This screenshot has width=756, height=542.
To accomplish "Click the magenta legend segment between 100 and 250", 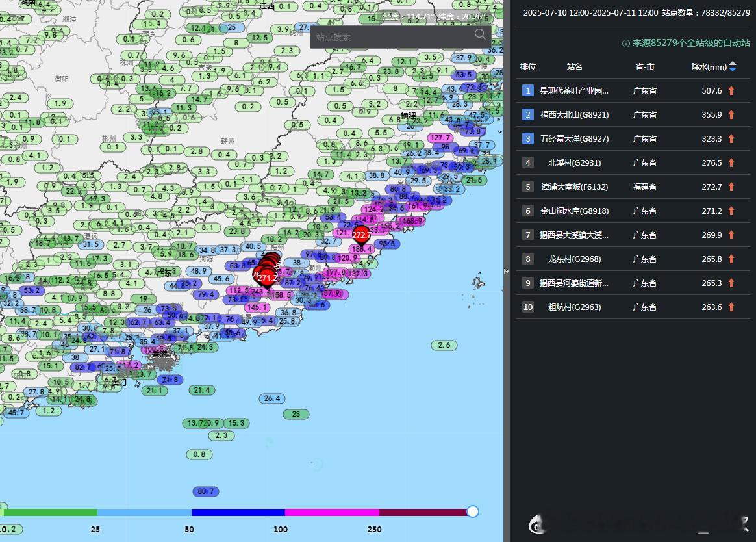I will 332,512.
